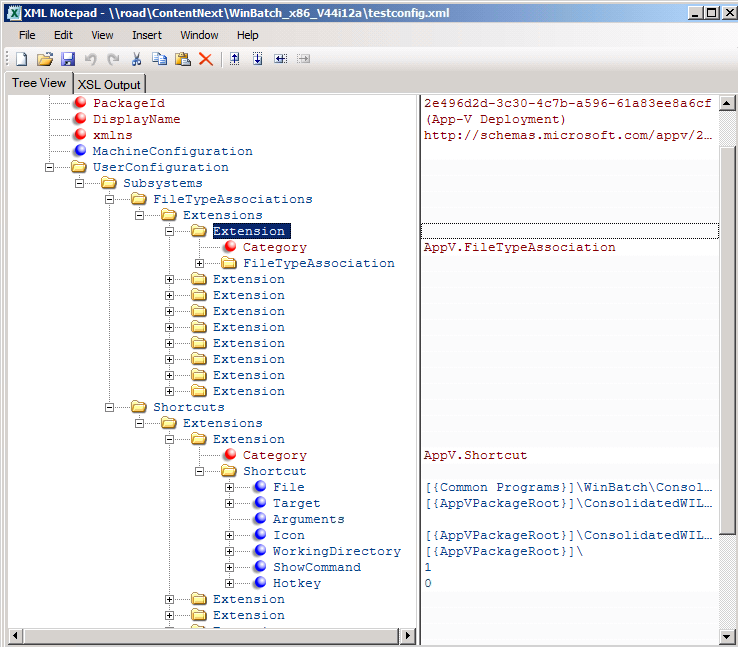Collapse the selected Extension node
Screen dimensions: 738x647
pos(169,232)
